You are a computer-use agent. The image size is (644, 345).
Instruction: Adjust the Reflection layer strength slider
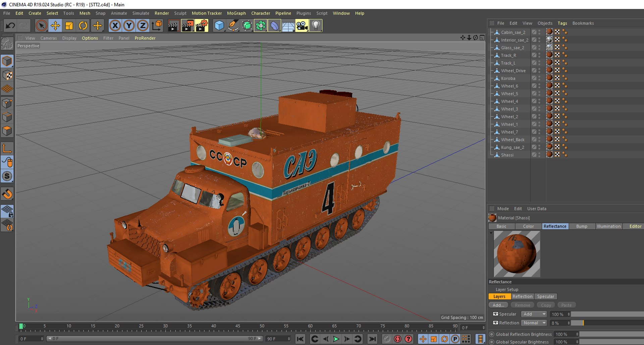pos(607,323)
